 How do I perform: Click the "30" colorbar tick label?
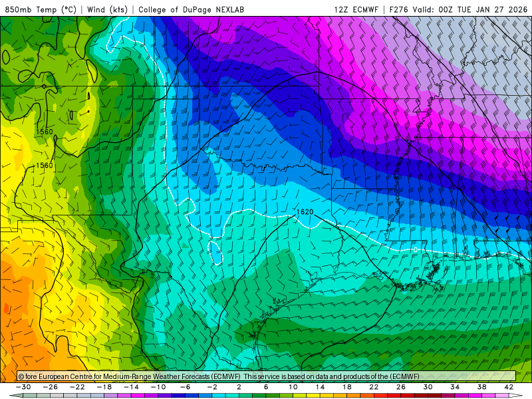pos(428,387)
